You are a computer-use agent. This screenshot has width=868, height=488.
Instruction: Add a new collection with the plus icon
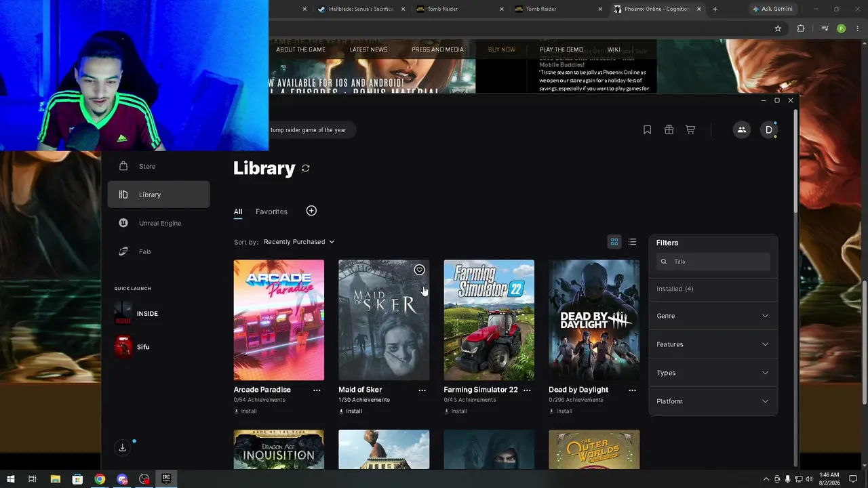pos(311,211)
